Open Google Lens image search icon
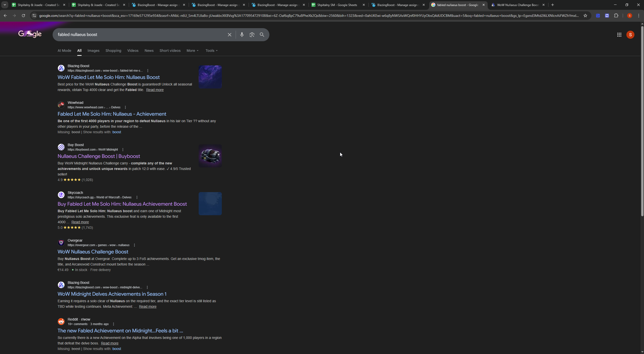The image size is (644, 354). 252,35
